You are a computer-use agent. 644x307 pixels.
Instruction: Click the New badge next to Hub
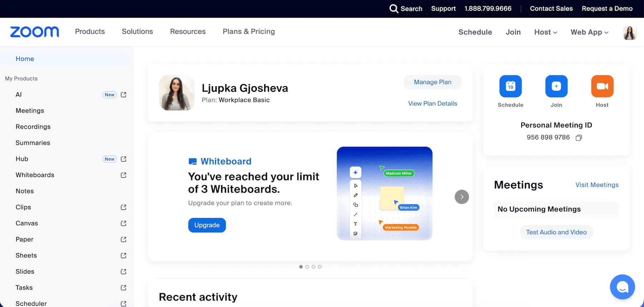[109, 159]
